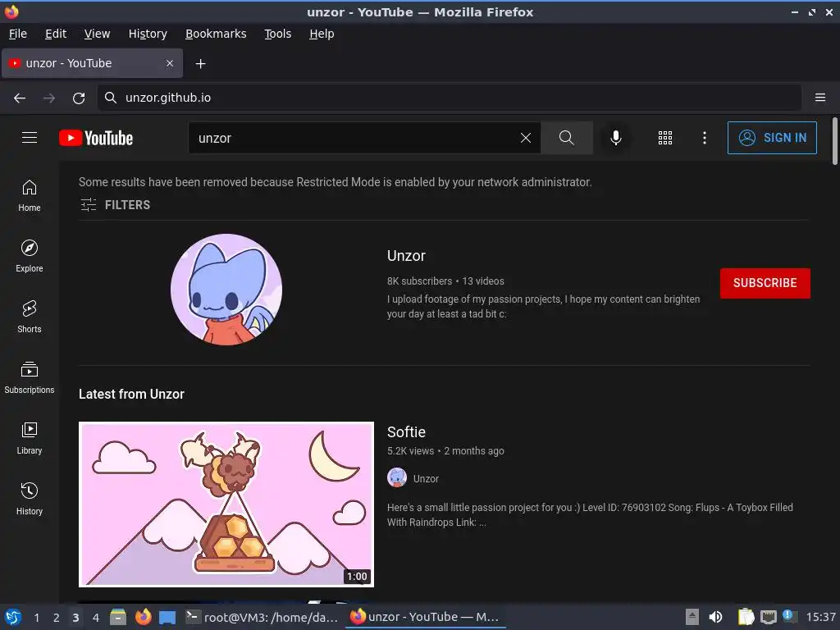
Task: Switch to workspace 1 in taskbar
Action: click(36, 618)
